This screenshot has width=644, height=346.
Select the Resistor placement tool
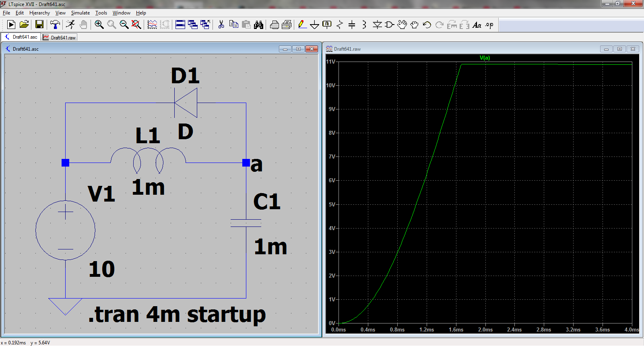pyautogui.click(x=340, y=25)
